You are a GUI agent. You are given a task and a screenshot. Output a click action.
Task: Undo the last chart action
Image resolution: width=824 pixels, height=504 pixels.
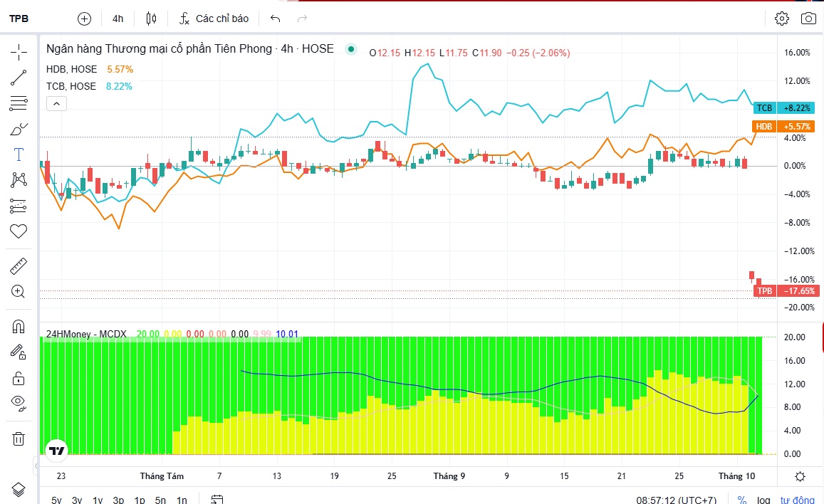pyautogui.click(x=276, y=19)
